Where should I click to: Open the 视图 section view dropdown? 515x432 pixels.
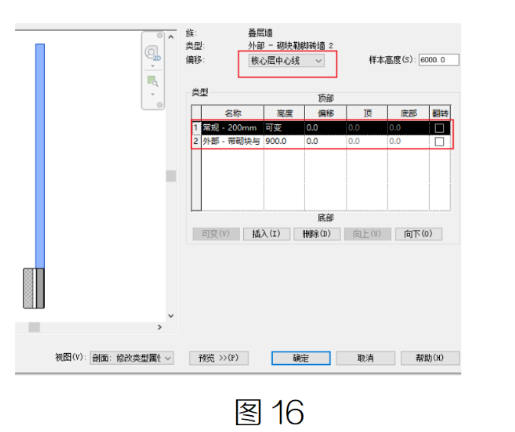(x=132, y=358)
